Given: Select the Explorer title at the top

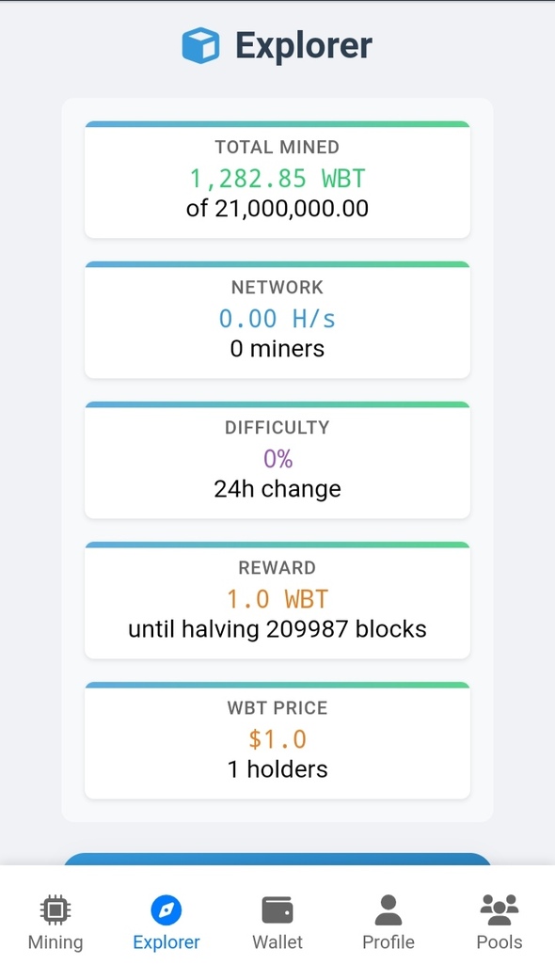Looking at the screenshot, I should (303, 43).
